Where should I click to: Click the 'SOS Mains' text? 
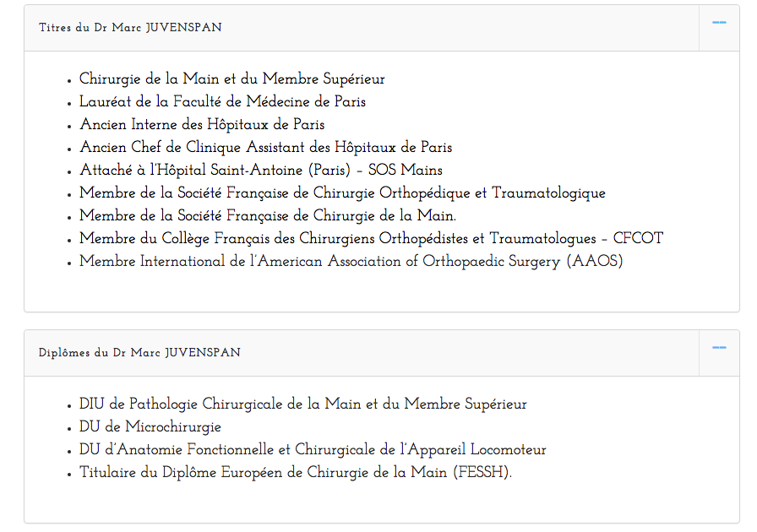point(405,170)
